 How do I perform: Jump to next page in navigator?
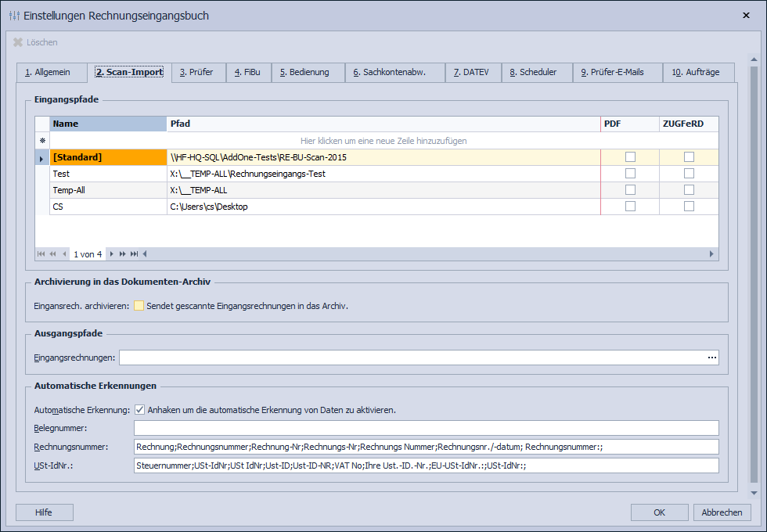tap(123, 254)
